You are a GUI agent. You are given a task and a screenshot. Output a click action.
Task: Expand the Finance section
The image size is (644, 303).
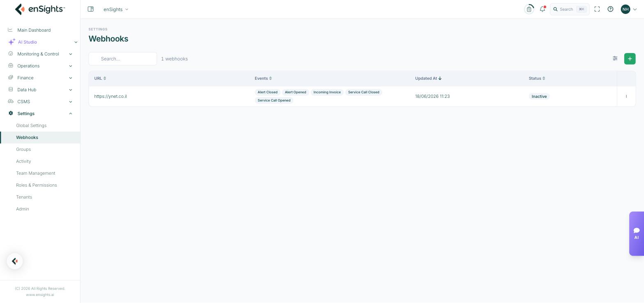click(71, 78)
